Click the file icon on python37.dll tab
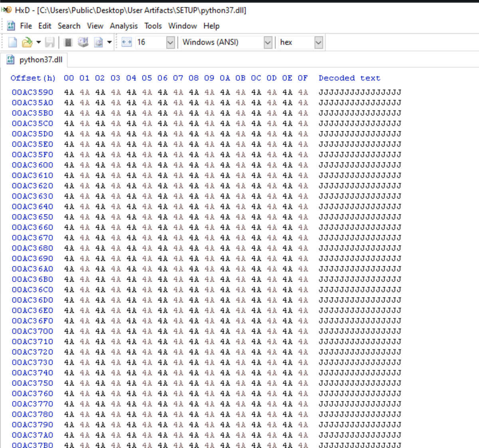The image size is (479, 448). 11,60
